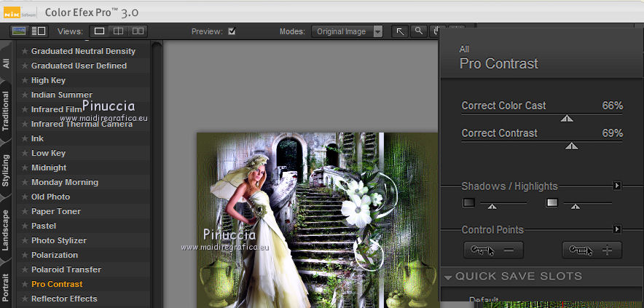Click the 69% Correct Contrast value
This screenshot has width=644, height=308.
613,133
